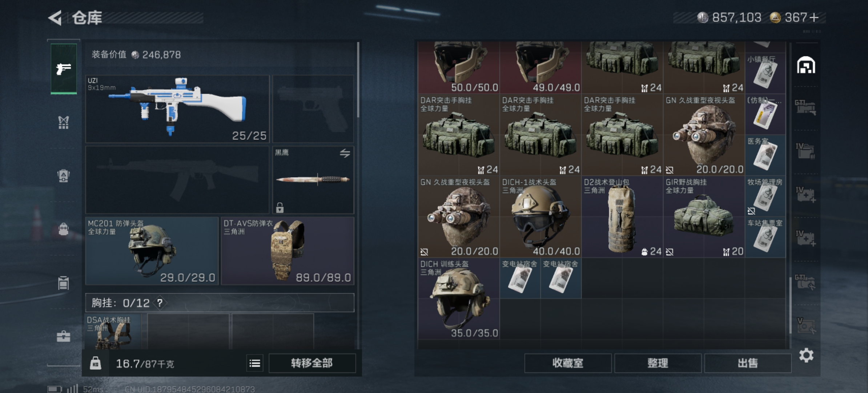Open the chest rig category icon

pyautogui.click(x=64, y=123)
